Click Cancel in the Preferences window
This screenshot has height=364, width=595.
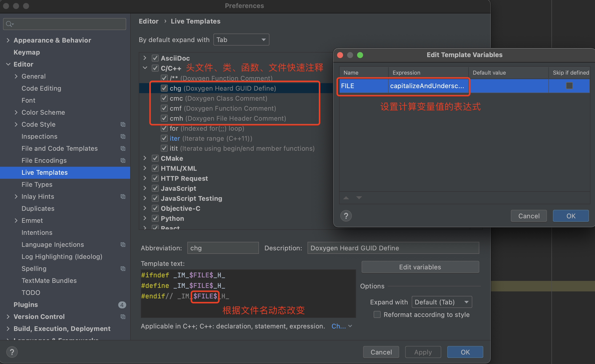381,352
